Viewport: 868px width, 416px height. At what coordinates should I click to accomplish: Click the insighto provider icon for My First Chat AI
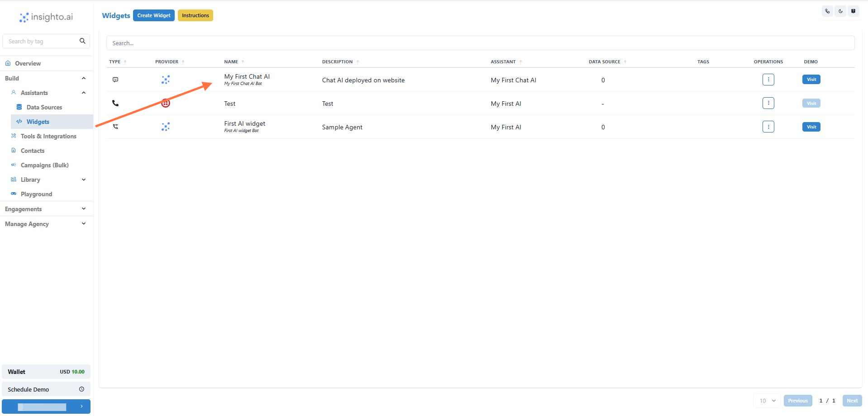[166, 80]
